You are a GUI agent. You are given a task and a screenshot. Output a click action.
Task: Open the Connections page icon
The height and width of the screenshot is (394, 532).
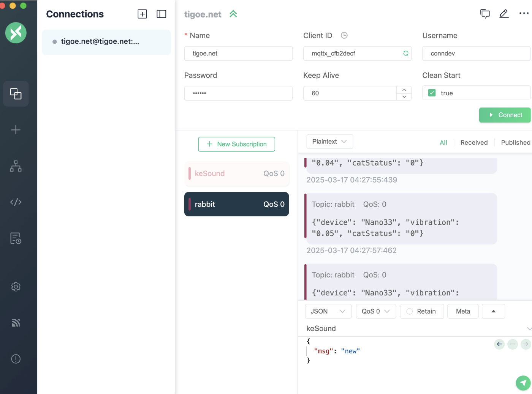point(16,93)
